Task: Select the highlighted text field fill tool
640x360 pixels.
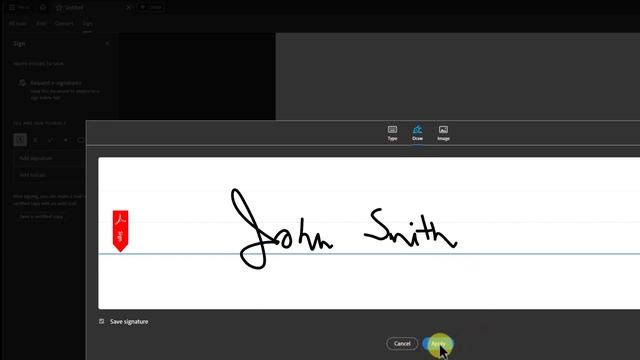Action: pyautogui.click(x=20, y=140)
